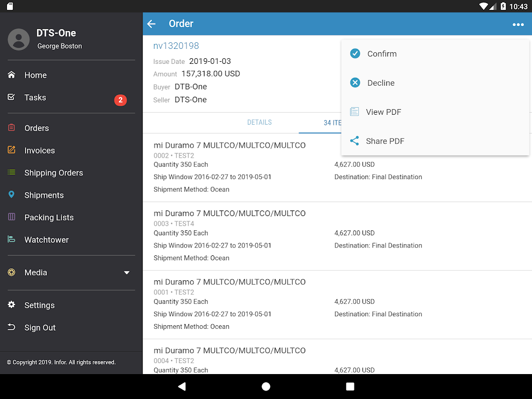The width and height of the screenshot is (532, 399).
Task: Tap the back arrow in Order header
Action: click(x=152, y=24)
